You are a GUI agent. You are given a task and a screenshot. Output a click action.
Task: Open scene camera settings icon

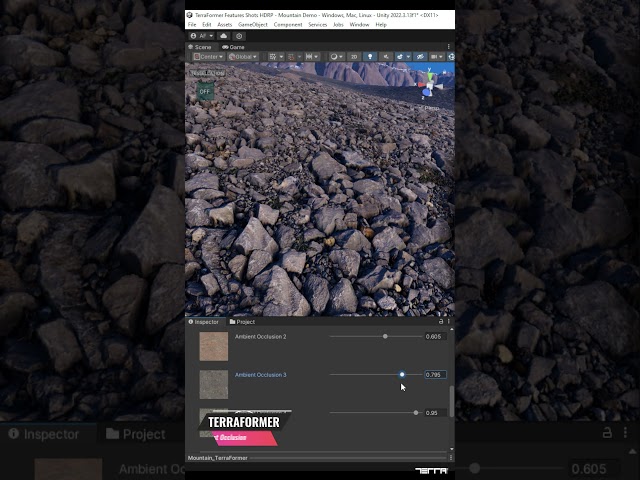click(x=434, y=57)
